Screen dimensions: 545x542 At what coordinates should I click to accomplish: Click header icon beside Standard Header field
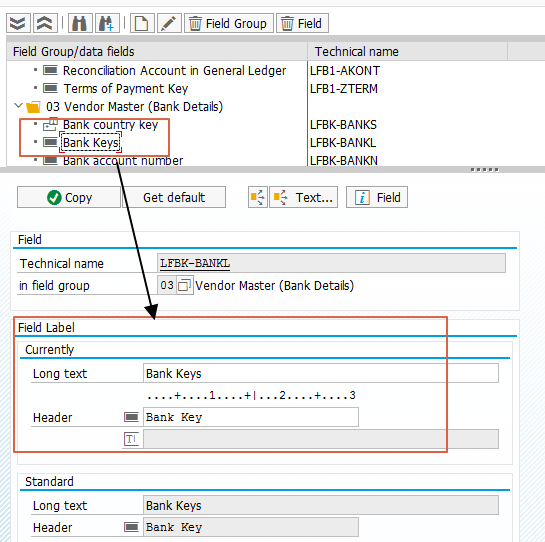131,527
